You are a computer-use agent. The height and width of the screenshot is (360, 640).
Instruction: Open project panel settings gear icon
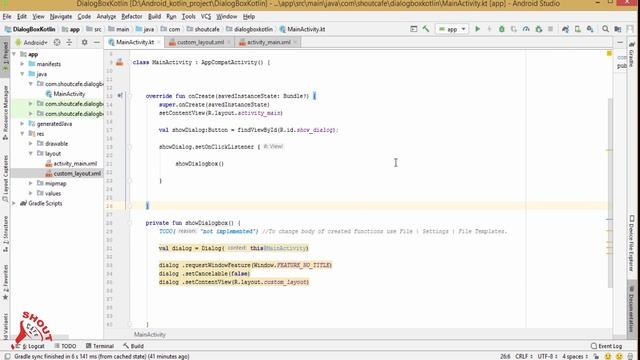(84, 42)
